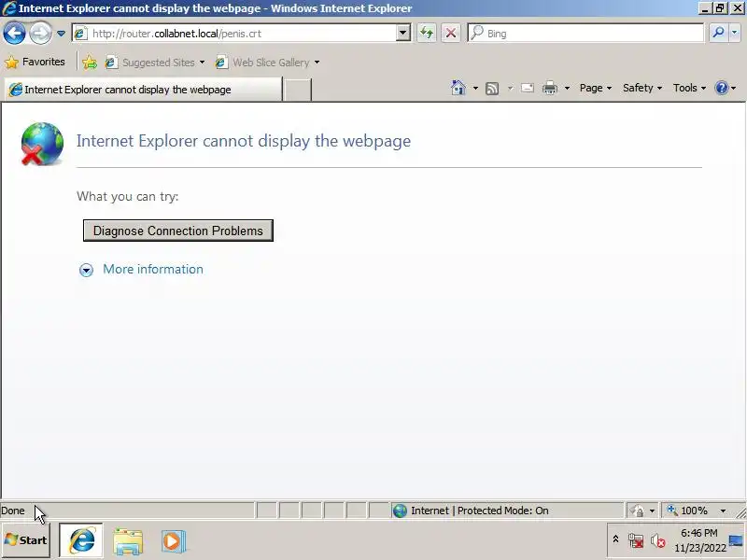Click Diagnose Connection Problems button
Image resolution: width=747 pixels, height=560 pixels.
click(x=178, y=231)
